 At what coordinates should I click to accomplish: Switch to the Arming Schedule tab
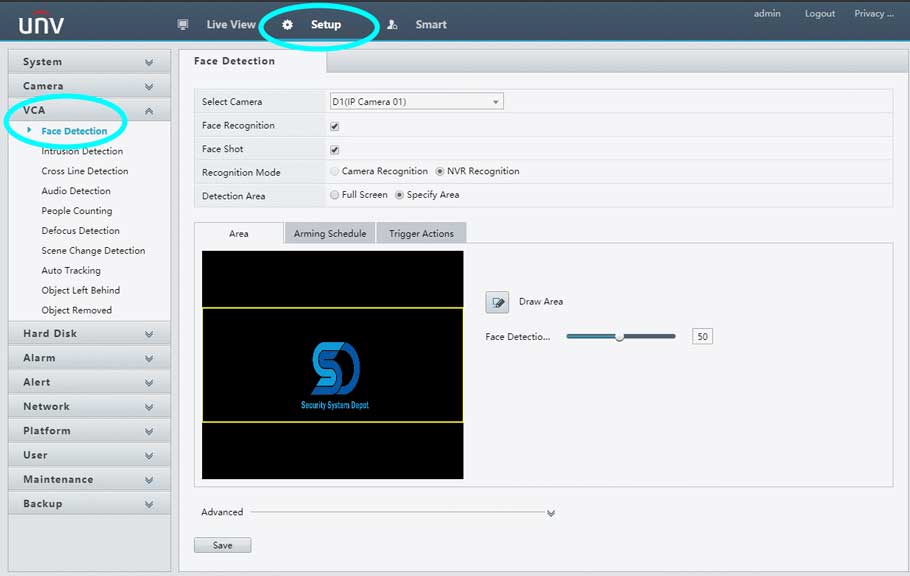pyautogui.click(x=329, y=234)
